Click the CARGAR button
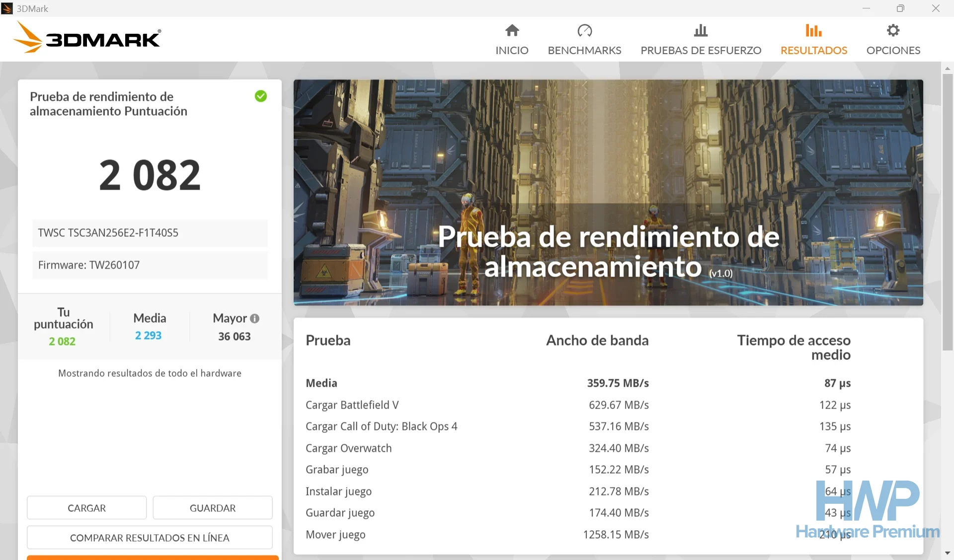This screenshot has height=560, width=954. (86, 508)
